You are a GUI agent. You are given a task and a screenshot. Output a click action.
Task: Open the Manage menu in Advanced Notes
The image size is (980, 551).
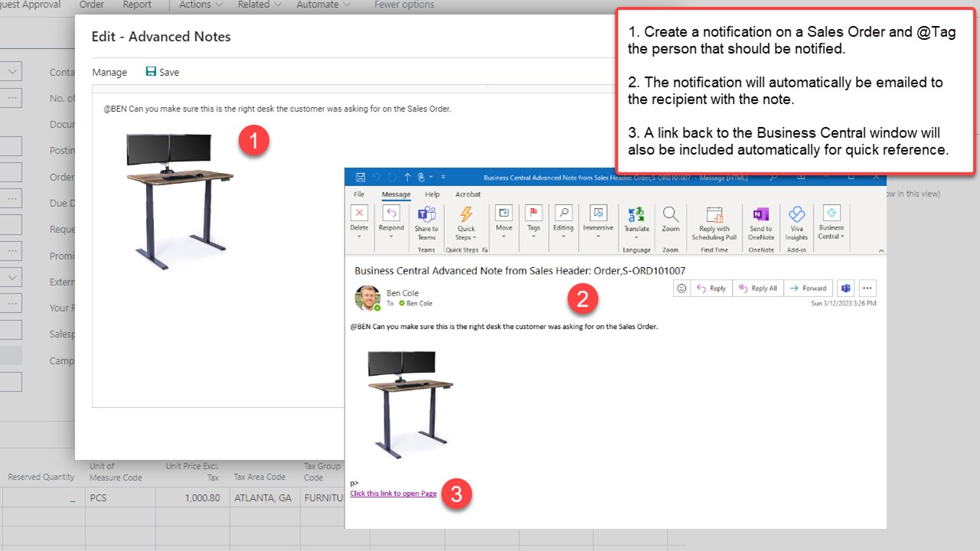pyautogui.click(x=109, y=72)
